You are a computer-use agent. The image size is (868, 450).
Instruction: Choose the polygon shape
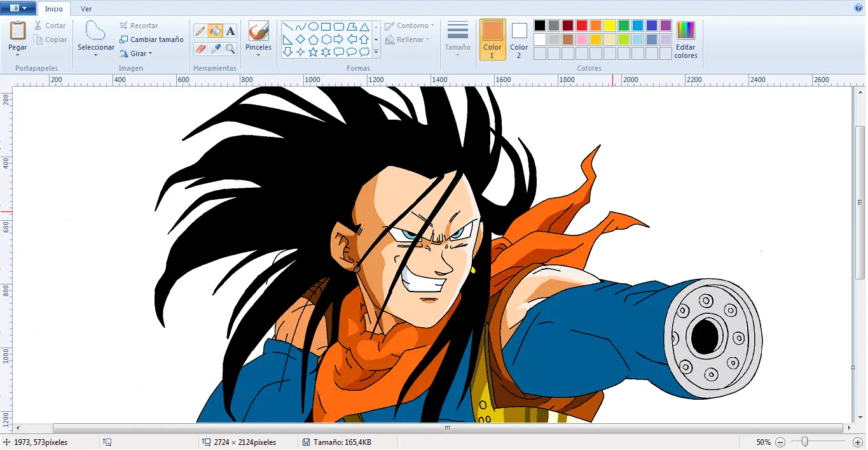point(352,27)
